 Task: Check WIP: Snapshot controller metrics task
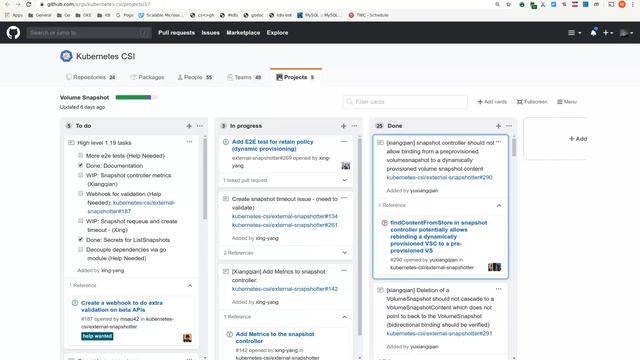[x=80, y=175]
